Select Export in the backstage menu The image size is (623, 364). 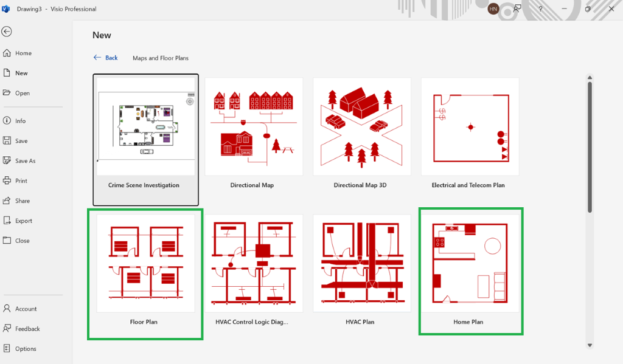pos(24,221)
